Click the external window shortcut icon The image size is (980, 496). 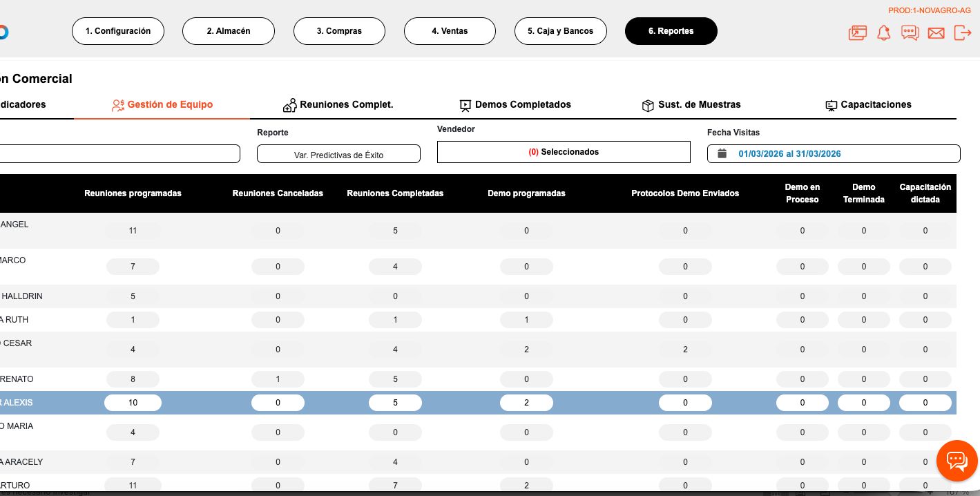(858, 32)
